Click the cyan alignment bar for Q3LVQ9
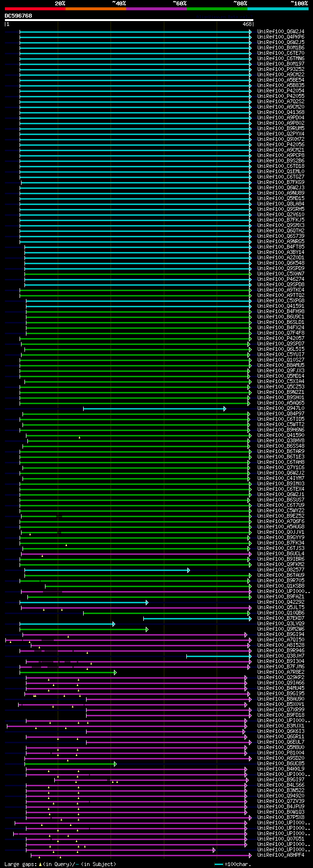 (67, 623)
